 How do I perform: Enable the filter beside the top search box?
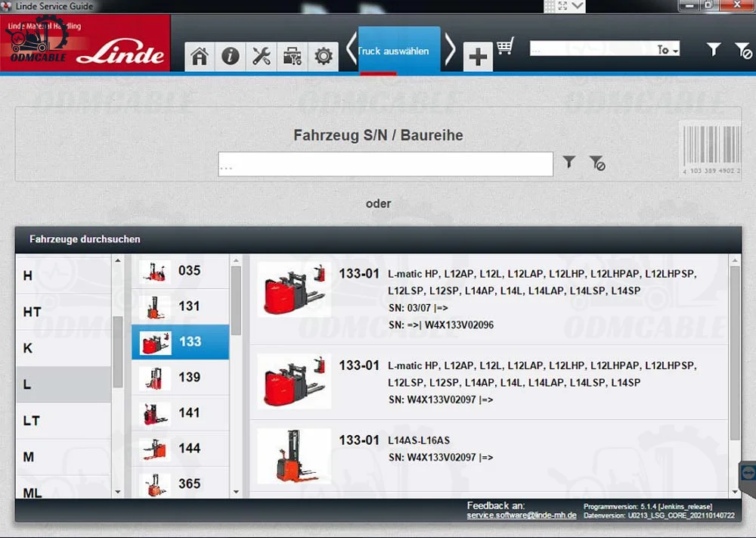pos(713,48)
